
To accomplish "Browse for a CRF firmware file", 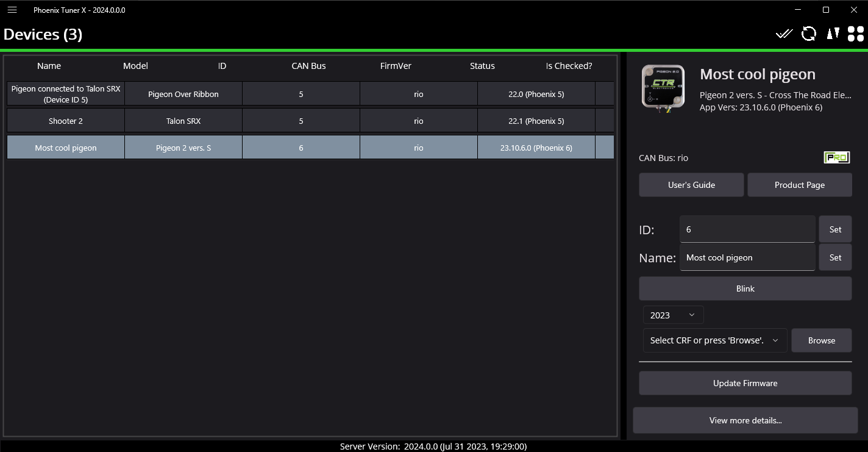I will point(822,340).
